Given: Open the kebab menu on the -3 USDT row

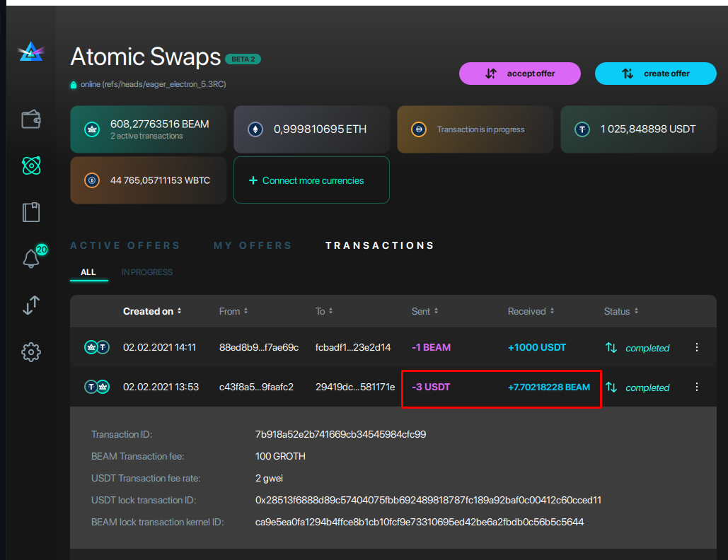Looking at the screenshot, I should [697, 387].
